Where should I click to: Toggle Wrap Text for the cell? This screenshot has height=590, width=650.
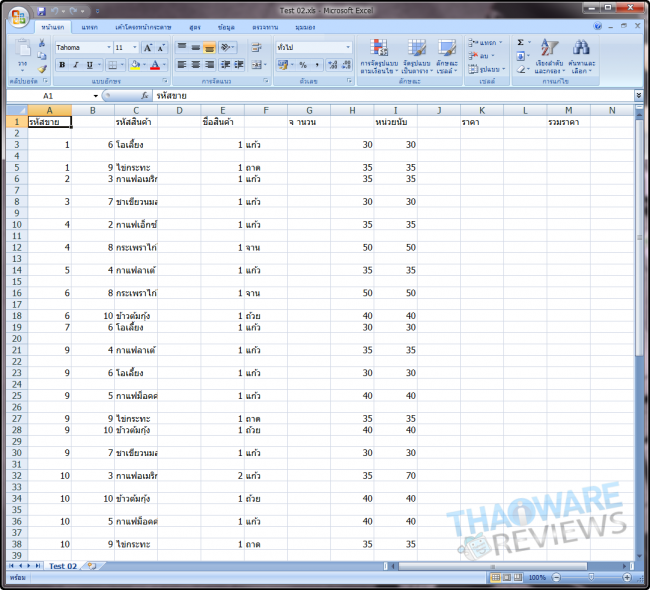[257, 47]
